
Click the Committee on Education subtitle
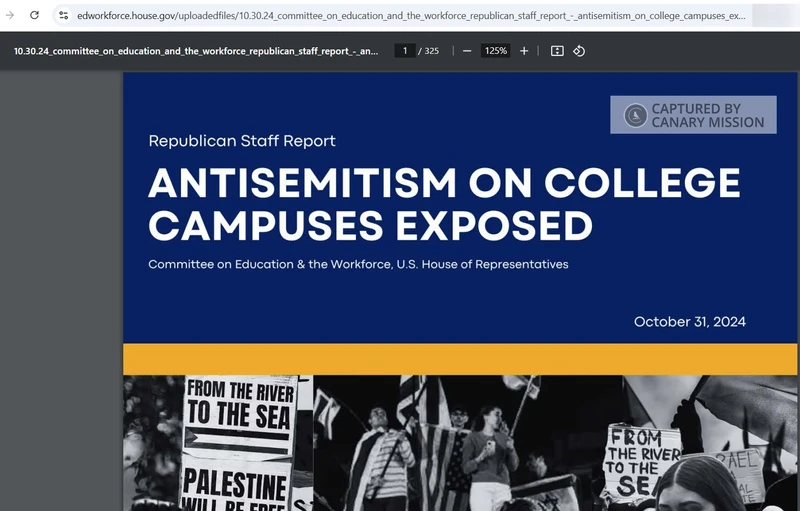point(358,264)
